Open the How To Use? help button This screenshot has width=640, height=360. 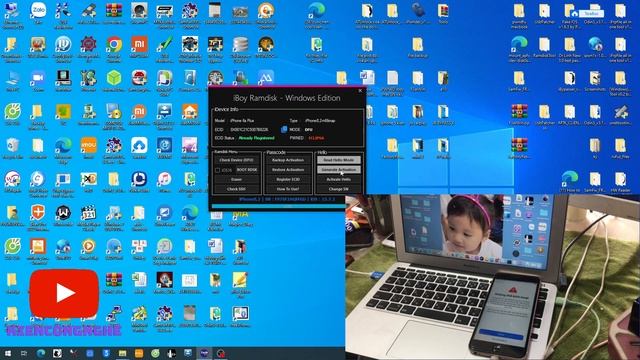click(288, 189)
